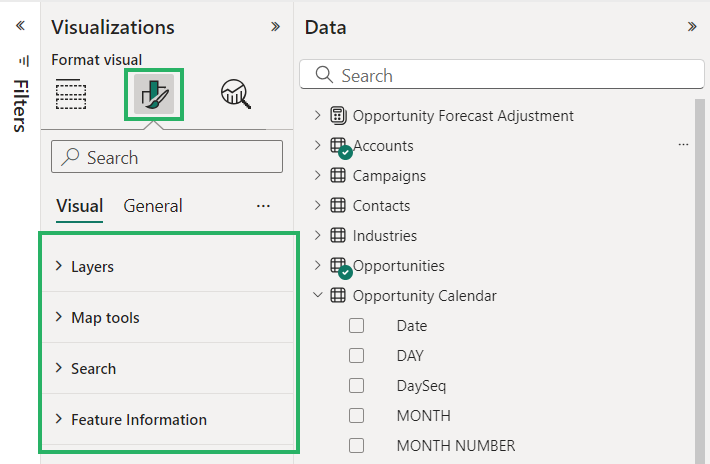Open the Format visual paintbrush icon

pos(153,94)
